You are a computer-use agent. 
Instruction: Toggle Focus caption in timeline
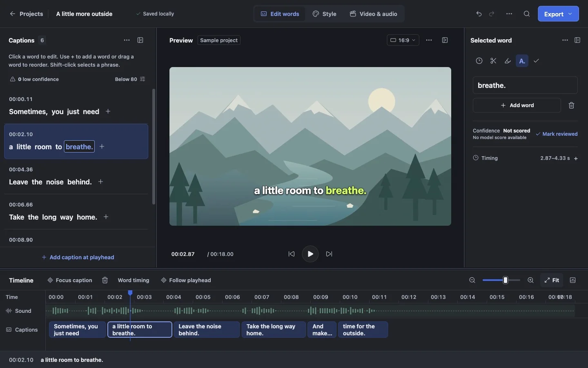(x=70, y=280)
